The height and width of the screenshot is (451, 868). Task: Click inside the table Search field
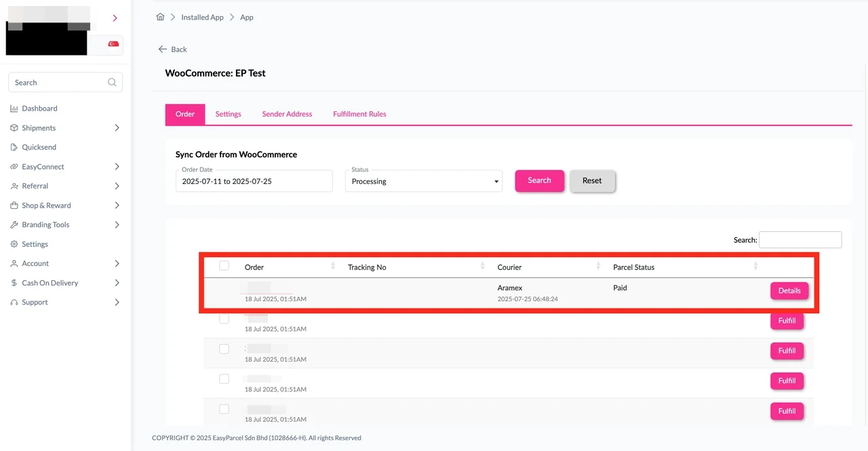800,239
